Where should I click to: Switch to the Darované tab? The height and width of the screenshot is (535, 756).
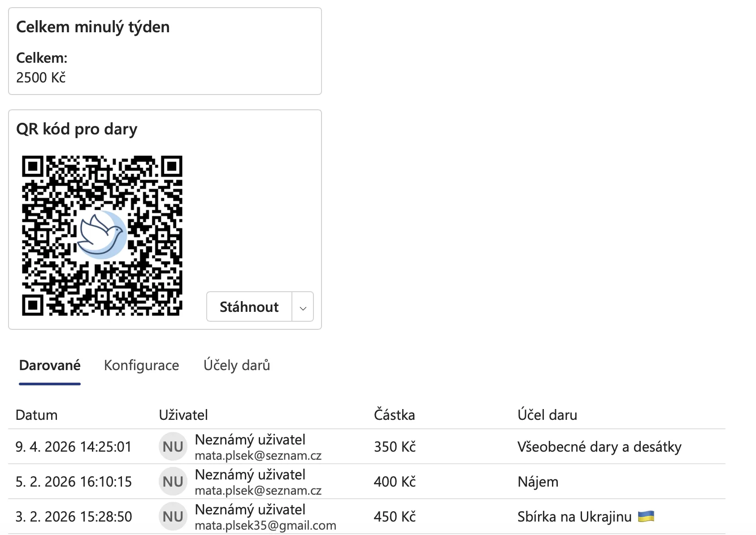pyautogui.click(x=50, y=366)
